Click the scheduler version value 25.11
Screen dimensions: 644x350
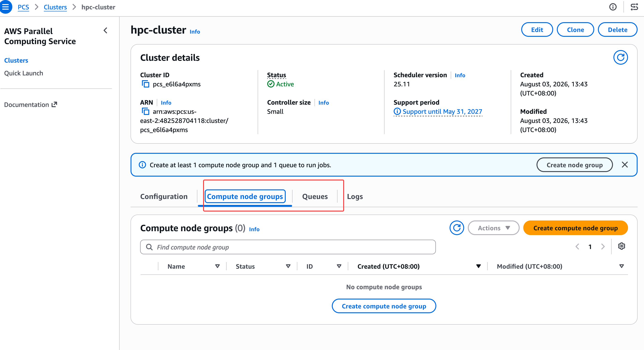tap(401, 84)
